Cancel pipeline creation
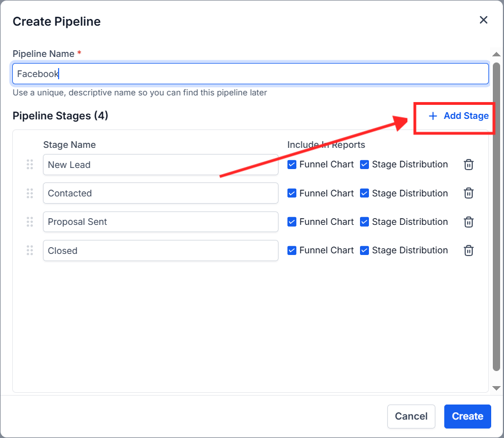The image size is (504, 438). [411, 416]
